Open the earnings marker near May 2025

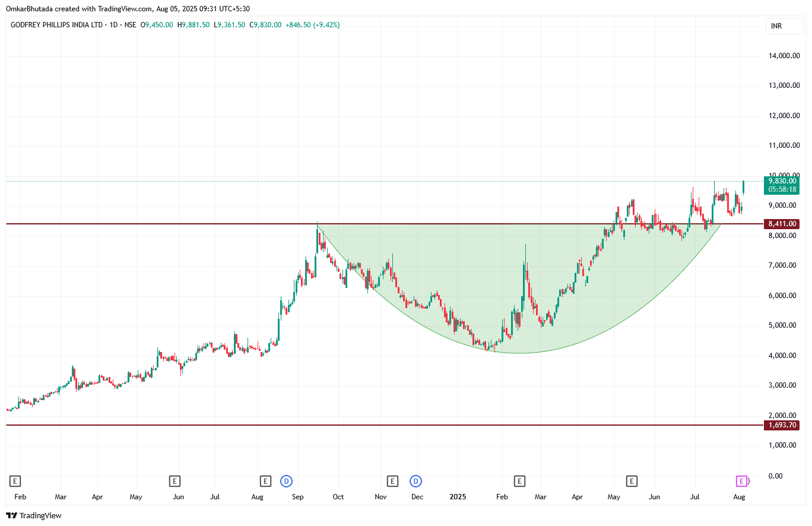(632, 481)
